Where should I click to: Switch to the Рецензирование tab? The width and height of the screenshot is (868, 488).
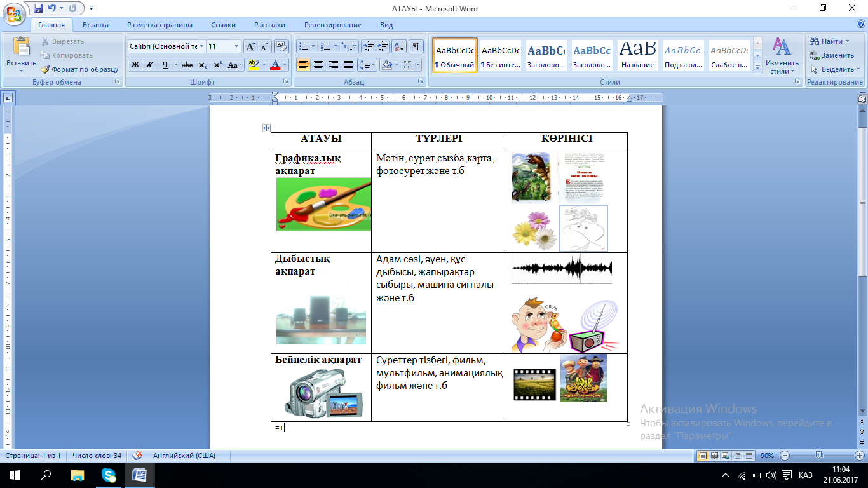click(x=333, y=25)
